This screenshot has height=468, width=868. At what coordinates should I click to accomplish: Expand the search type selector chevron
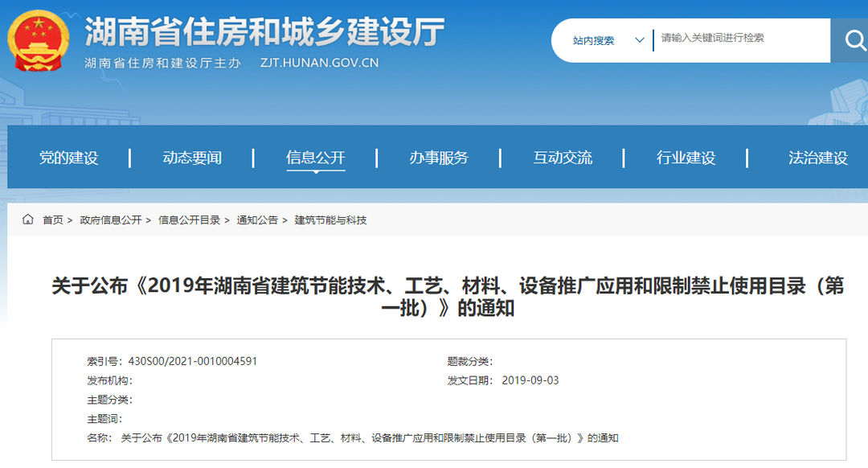(x=639, y=40)
